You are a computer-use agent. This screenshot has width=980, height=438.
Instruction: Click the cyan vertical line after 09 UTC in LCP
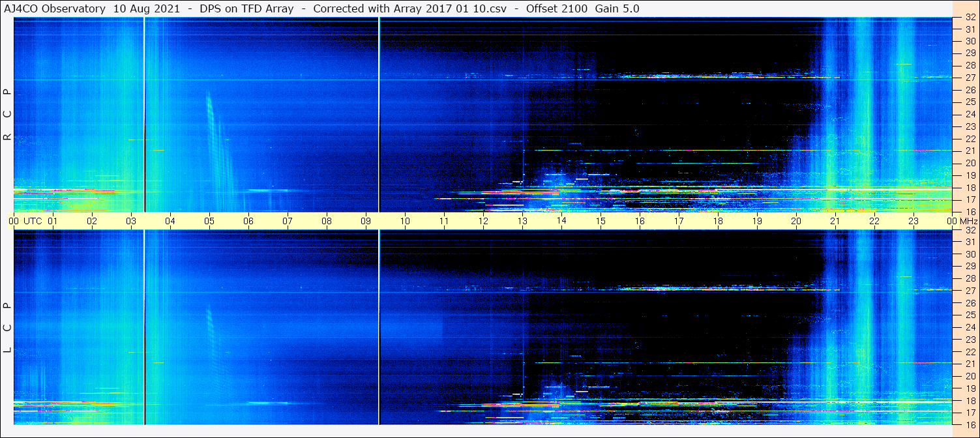pos(379,327)
